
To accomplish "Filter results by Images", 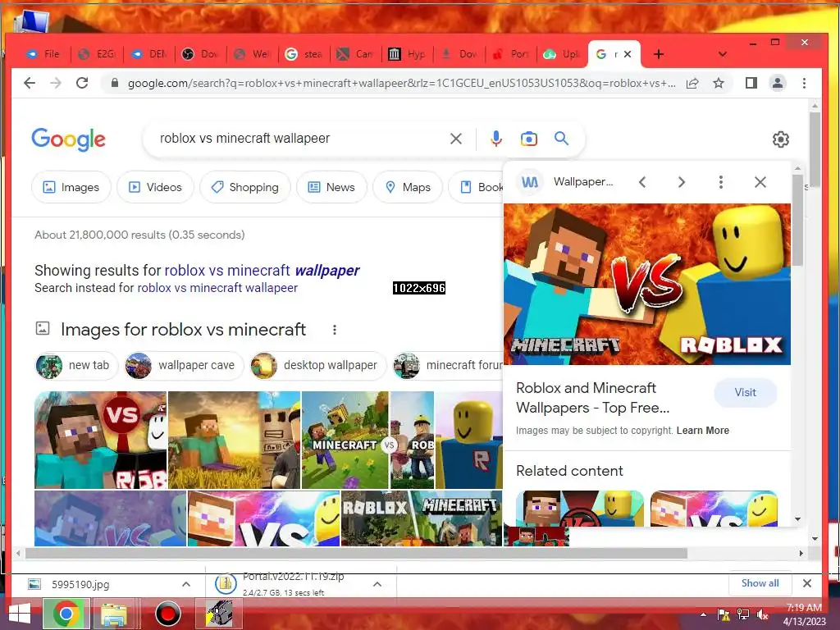I will point(71,188).
